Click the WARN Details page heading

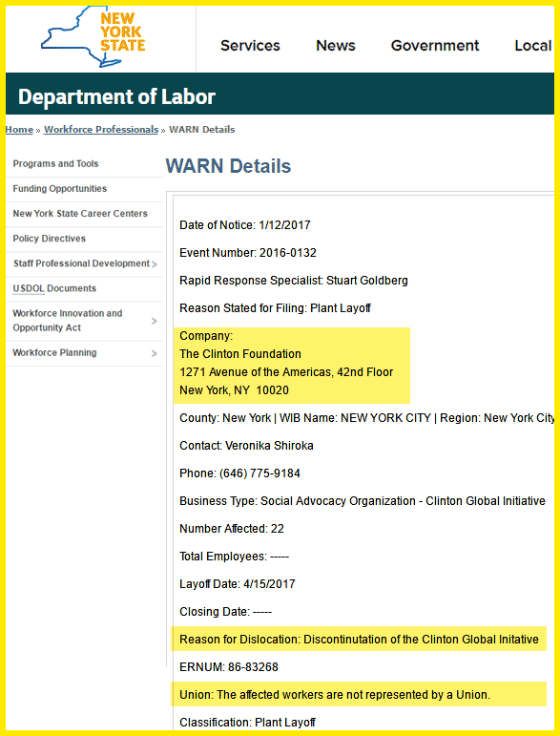228,166
